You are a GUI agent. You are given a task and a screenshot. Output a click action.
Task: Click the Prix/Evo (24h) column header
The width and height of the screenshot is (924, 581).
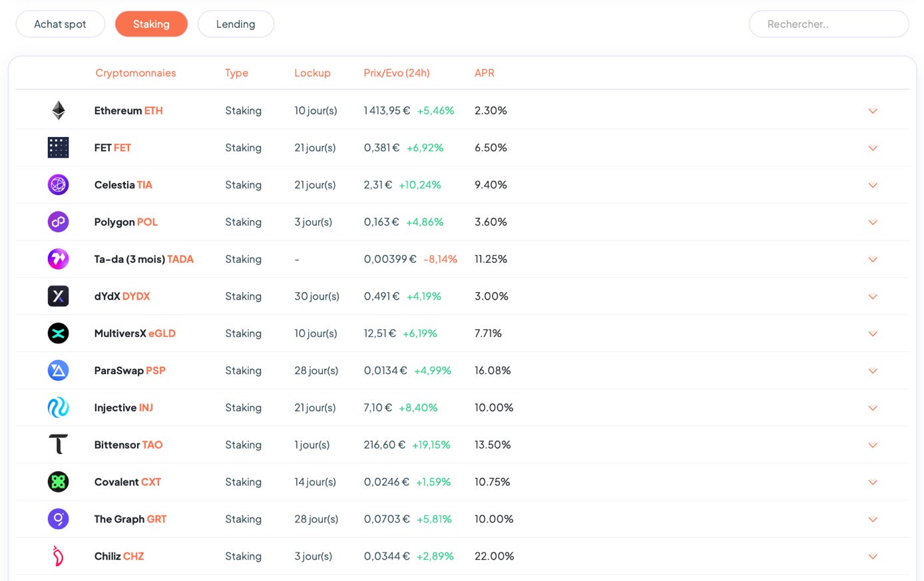(397, 73)
